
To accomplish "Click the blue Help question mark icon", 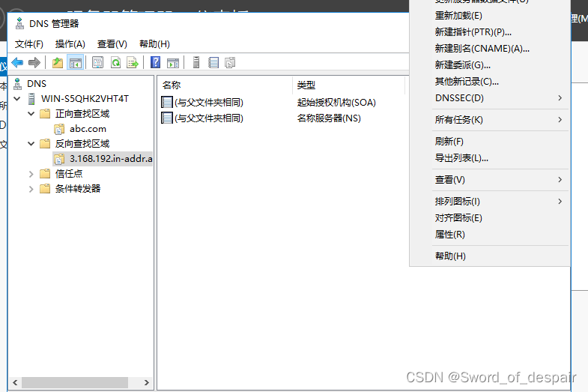I will point(155,62).
